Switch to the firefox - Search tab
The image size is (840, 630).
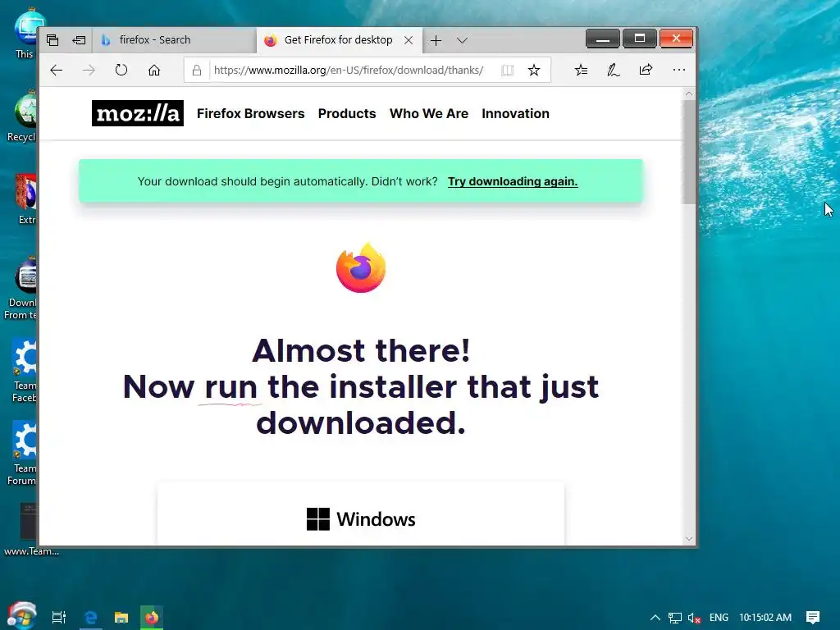tap(175, 40)
